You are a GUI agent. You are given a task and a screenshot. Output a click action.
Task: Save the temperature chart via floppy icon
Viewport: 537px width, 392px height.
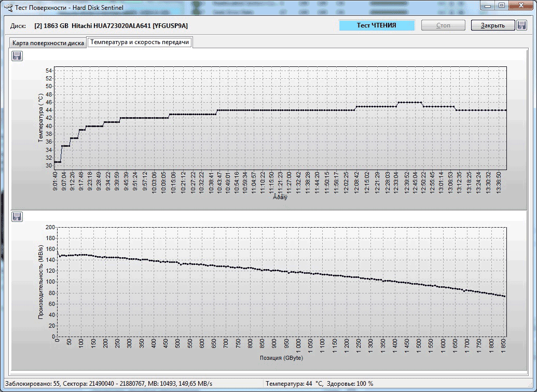17,56
